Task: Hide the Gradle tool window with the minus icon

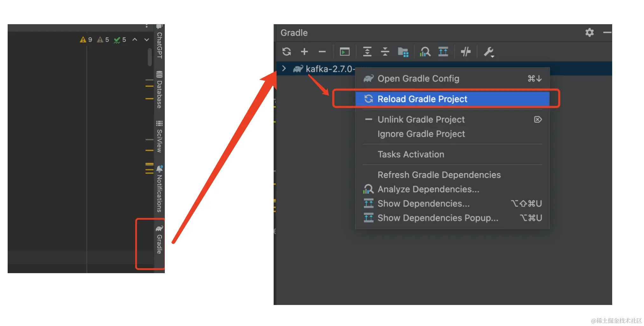Action: tap(607, 32)
